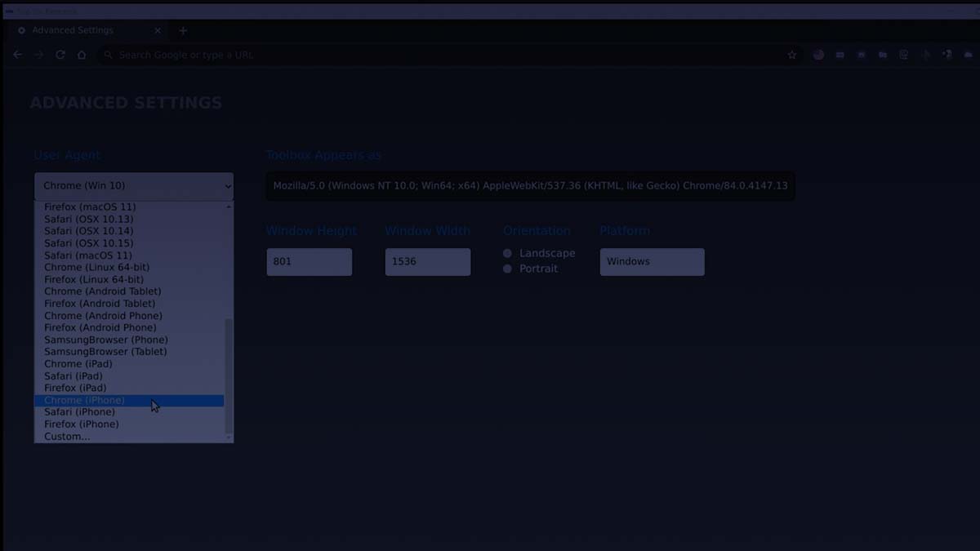Click the Platform field showing Windows
The width and height of the screenshot is (980, 551).
point(653,262)
